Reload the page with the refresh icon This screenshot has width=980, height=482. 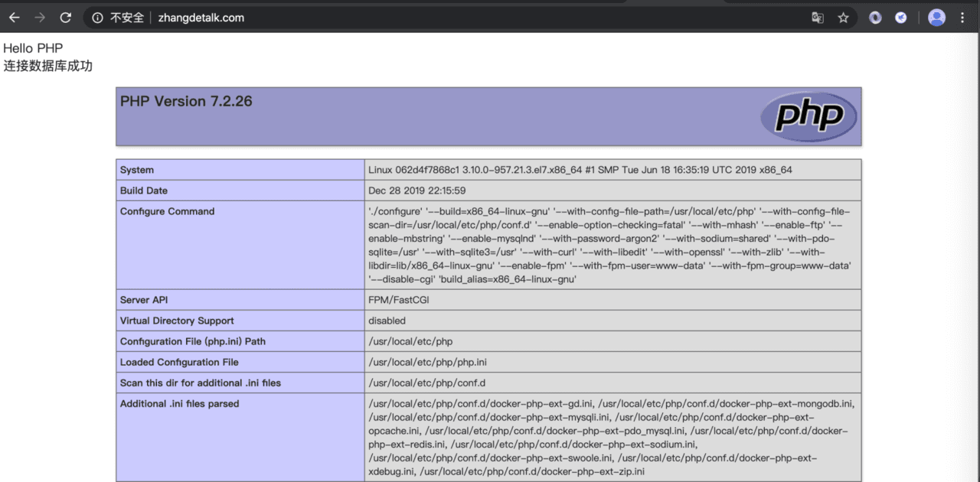tap(66, 18)
